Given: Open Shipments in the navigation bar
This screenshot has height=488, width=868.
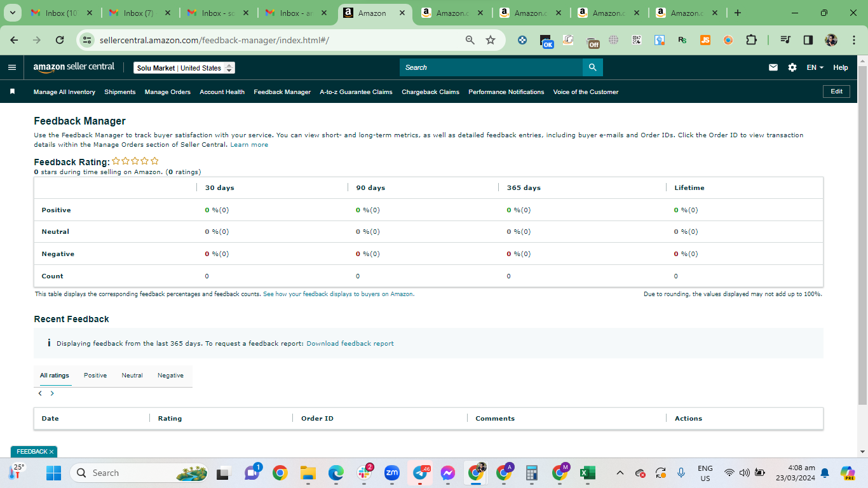Looking at the screenshot, I should click(x=120, y=92).
